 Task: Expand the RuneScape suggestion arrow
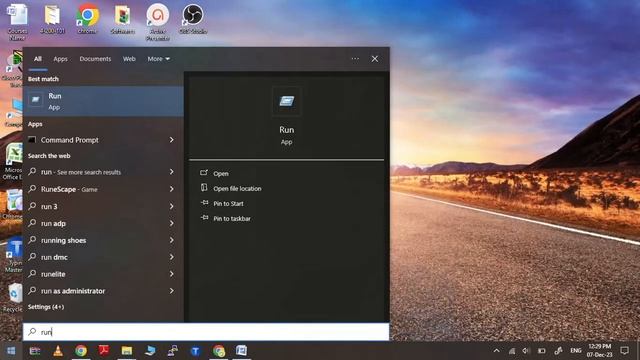pyautogui.click(x=171, y=189)
